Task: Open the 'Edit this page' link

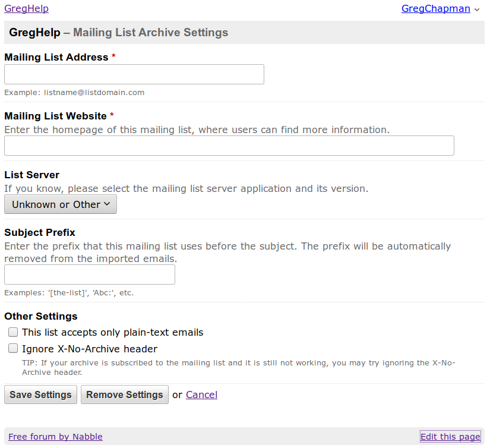Action: pos(450,437)
